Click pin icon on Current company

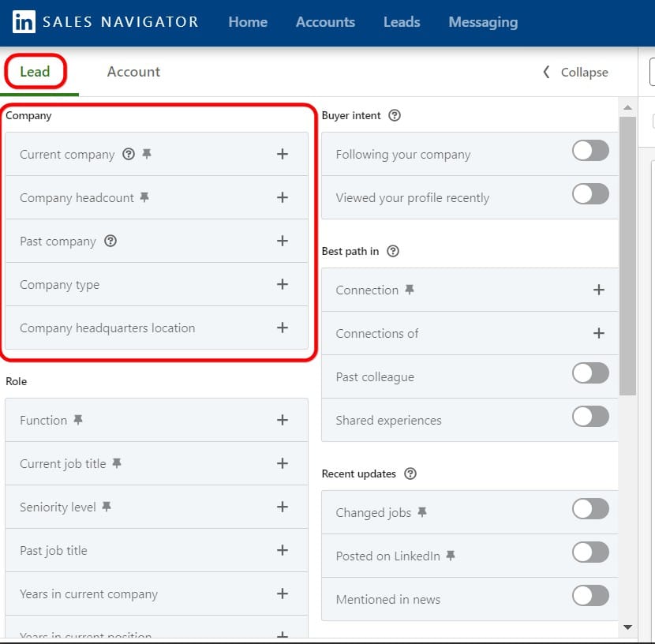click(147, 154)
